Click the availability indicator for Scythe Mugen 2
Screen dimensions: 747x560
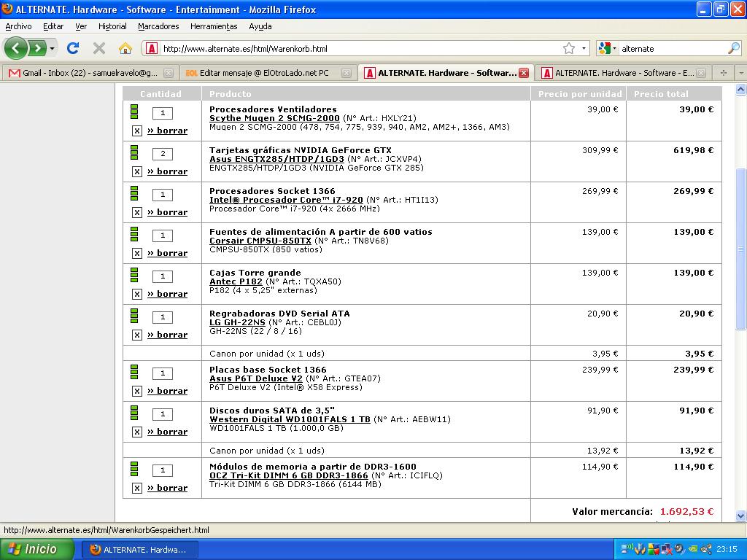coord(134,112)
